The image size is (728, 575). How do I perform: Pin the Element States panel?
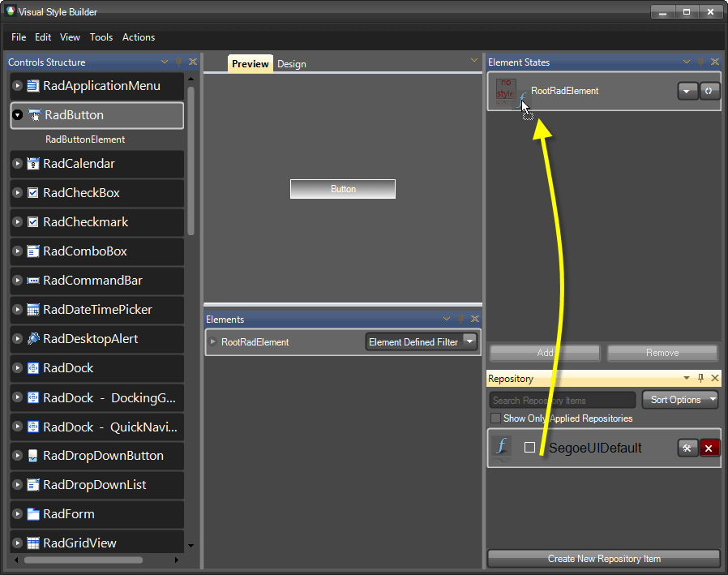coord(701,62)
